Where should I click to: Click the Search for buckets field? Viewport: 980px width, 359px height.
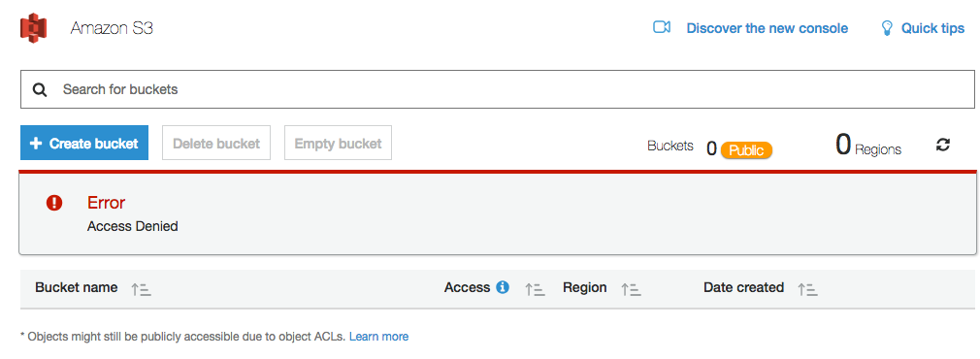click(498, 89)
